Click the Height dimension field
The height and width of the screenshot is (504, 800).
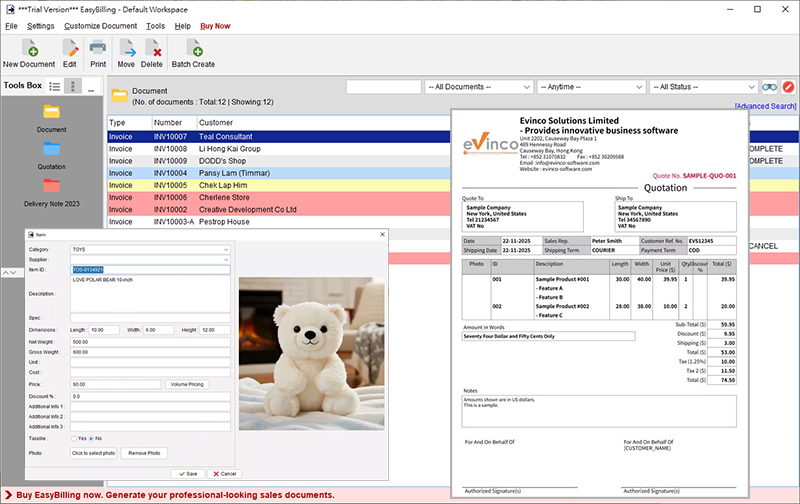click(215, 330)
